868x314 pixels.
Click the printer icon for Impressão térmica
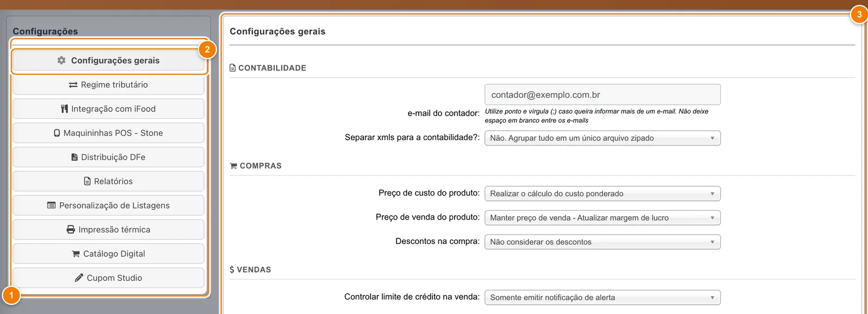(x=71, y=229)
